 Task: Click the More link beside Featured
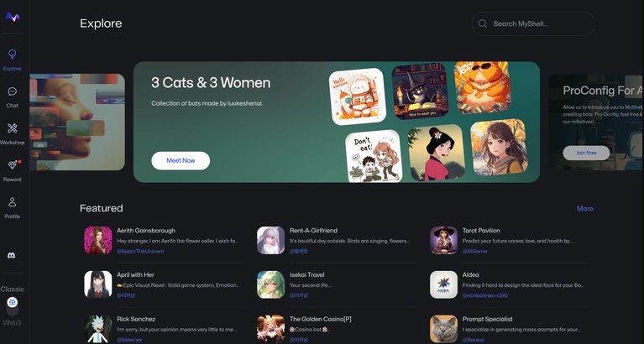pos(585,209)
